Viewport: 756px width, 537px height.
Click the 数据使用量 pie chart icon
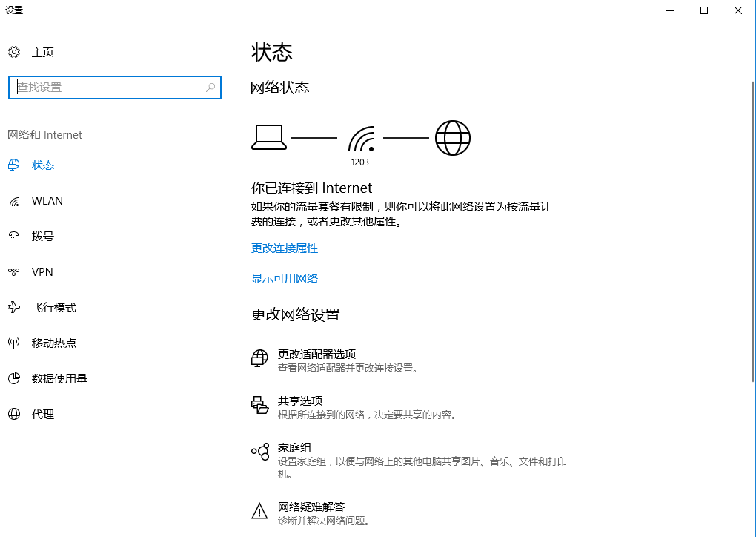[x=13, y=378]
